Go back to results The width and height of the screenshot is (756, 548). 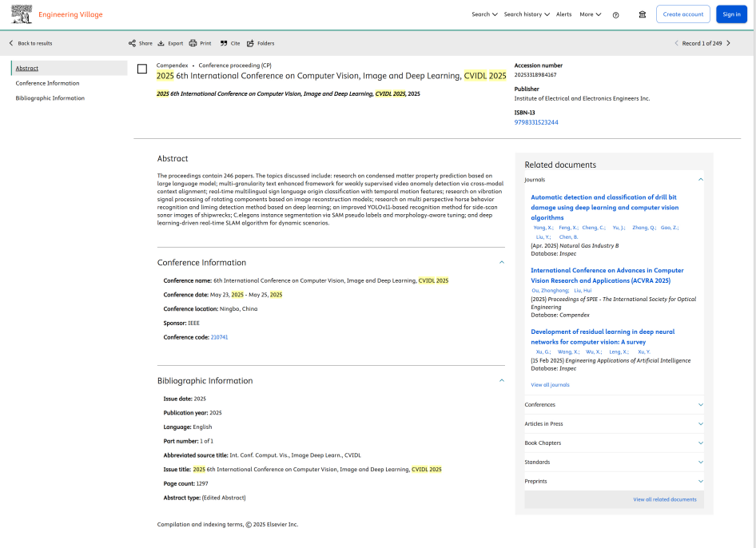point(30,43)
